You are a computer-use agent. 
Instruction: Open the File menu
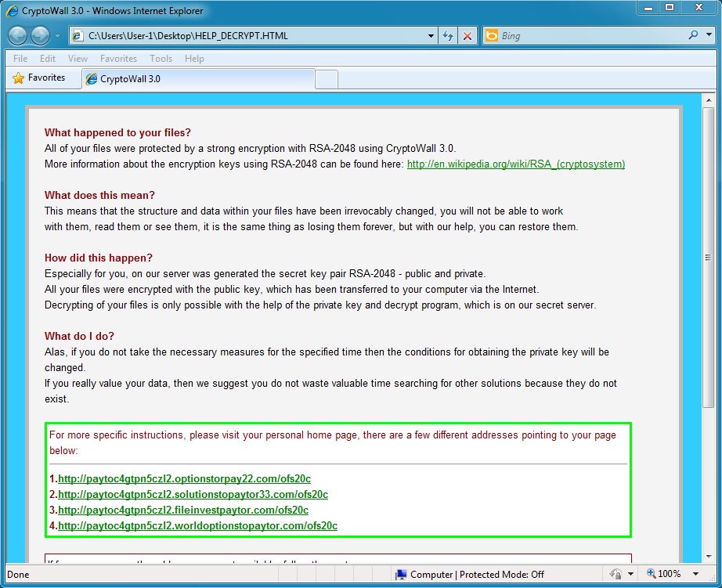point(20,58)
